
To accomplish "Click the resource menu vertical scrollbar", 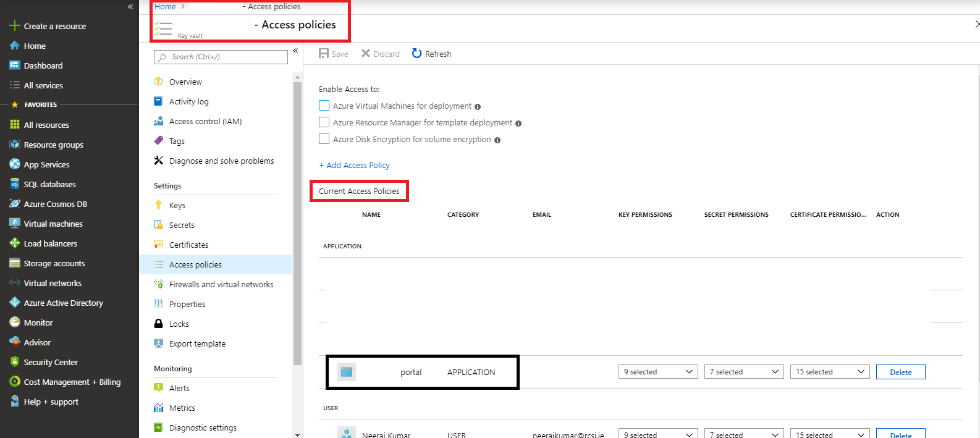I will click(x=297, y=222).
